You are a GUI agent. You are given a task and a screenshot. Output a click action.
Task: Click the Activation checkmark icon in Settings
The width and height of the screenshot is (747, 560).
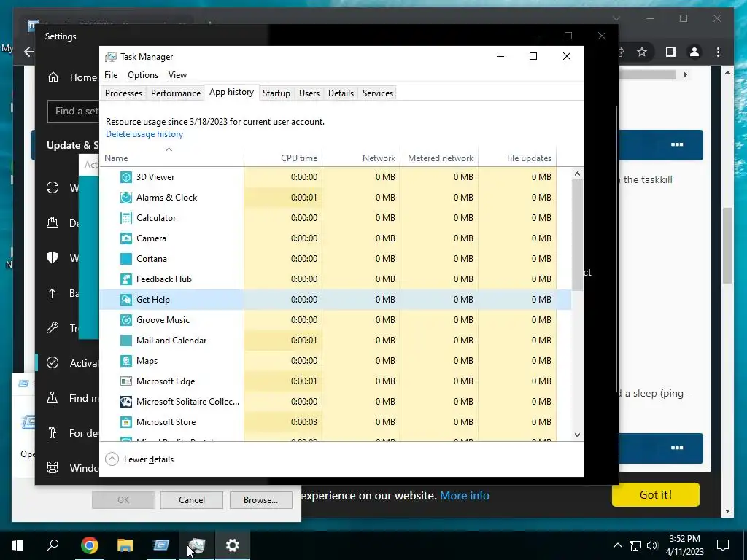pyautogui.click(x=53, y=363)
